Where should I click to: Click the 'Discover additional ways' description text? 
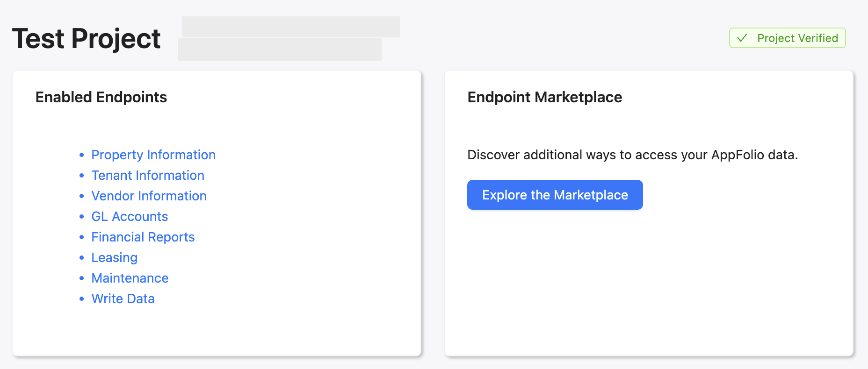[632, 155]
